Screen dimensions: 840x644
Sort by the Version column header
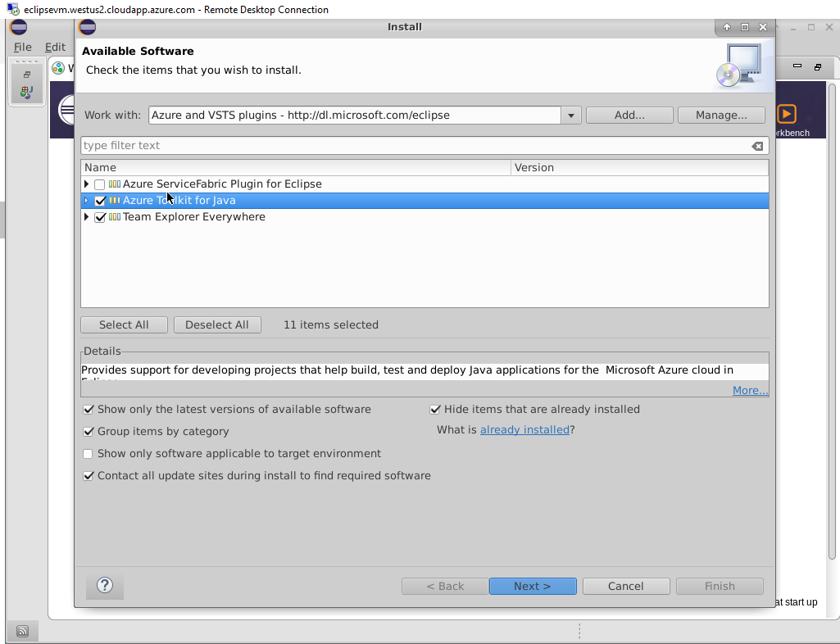[x=640, y=168]
